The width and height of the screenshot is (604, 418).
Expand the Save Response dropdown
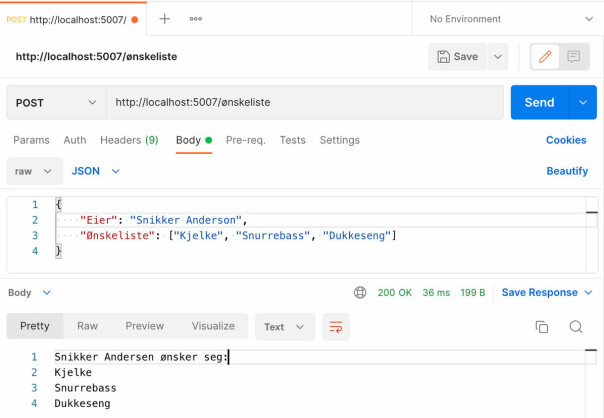pyautogui.click(x=547, y=292)
